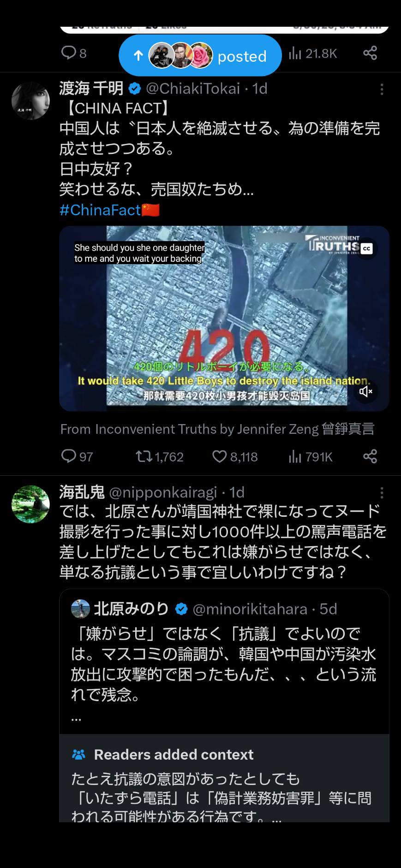Open the #ChinaFact hashtag
This screenshot has width=401, height=868.
click(x=109, y=210)
